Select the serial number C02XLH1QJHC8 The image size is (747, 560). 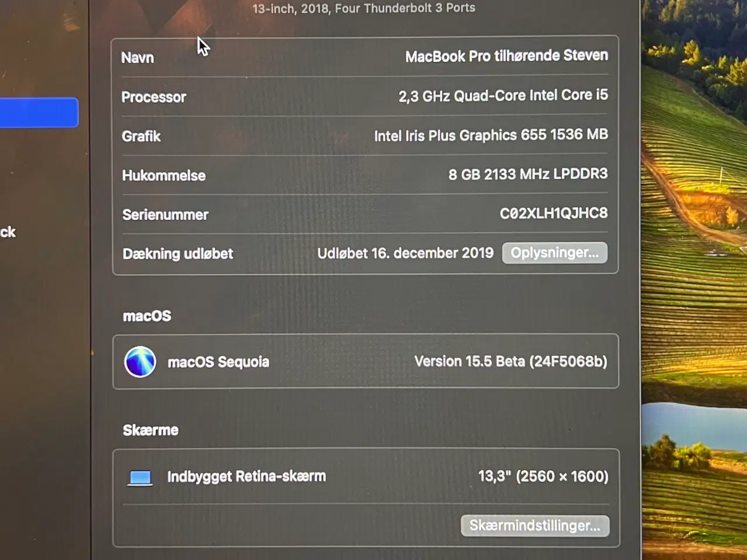coord(553,213)
